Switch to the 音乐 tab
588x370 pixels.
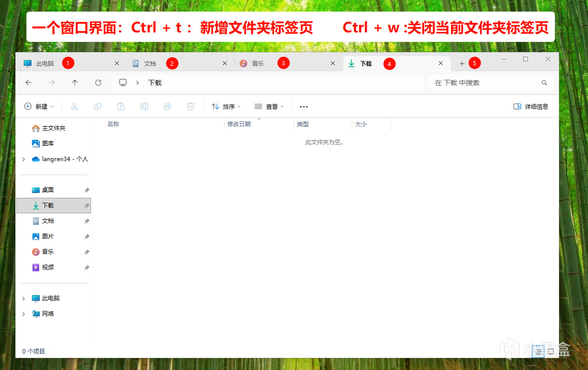(x=288, y=63)
